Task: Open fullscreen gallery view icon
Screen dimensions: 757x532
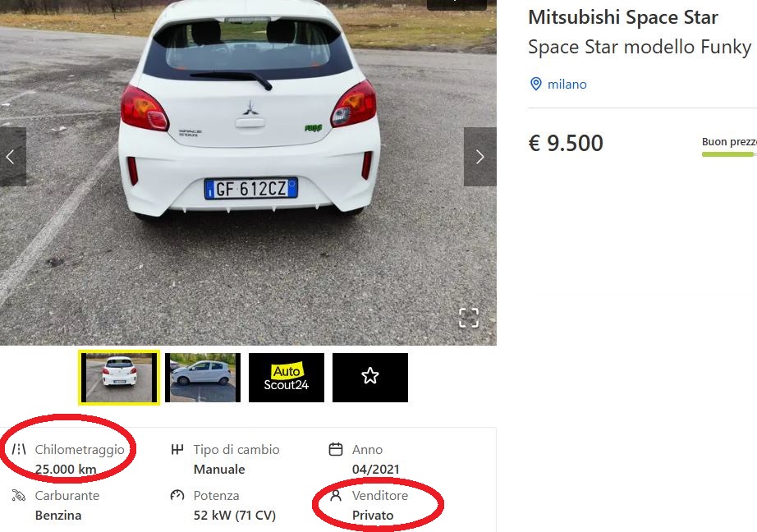Action: pyautogui.click(x=468, y=318)
